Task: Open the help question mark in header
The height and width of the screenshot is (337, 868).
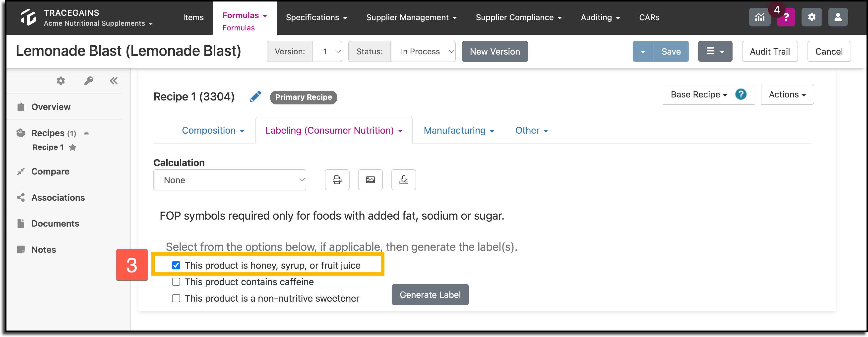Action: tap(786, 17)
